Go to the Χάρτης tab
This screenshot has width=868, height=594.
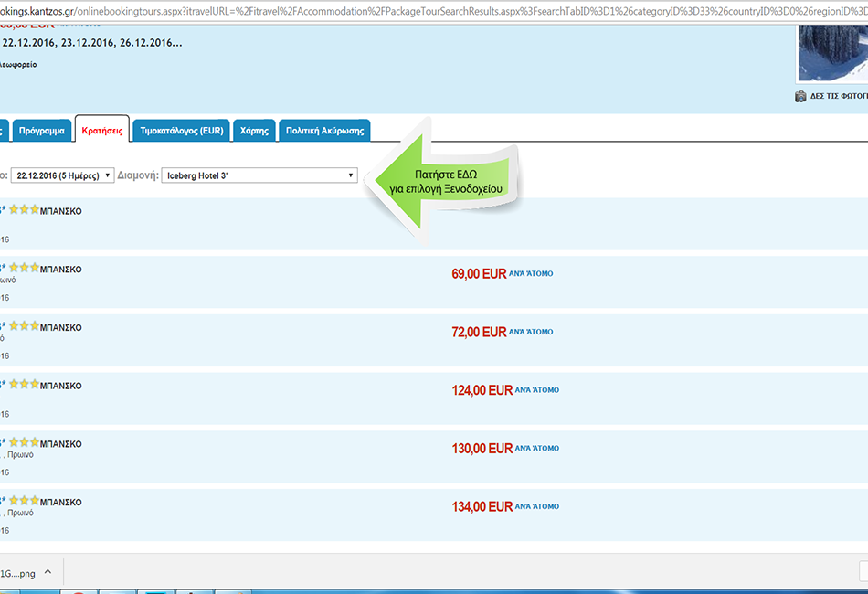(254, 131)
